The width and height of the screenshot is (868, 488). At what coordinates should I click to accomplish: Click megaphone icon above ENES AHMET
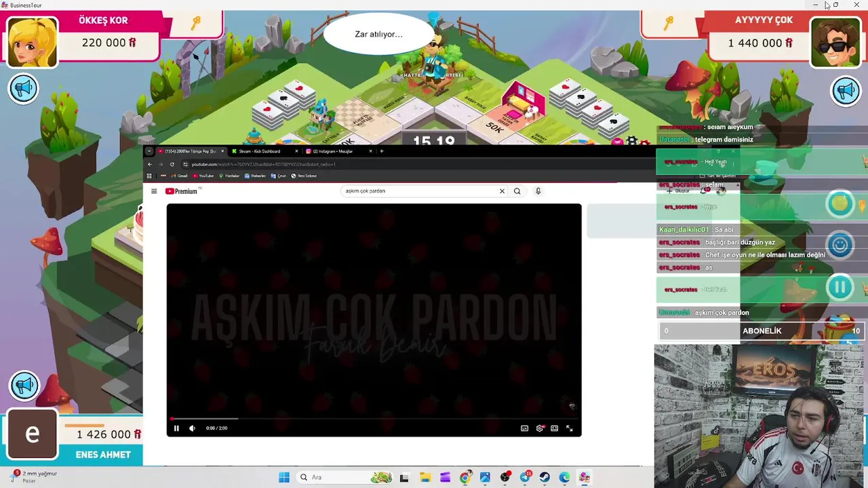click(24, 386)
